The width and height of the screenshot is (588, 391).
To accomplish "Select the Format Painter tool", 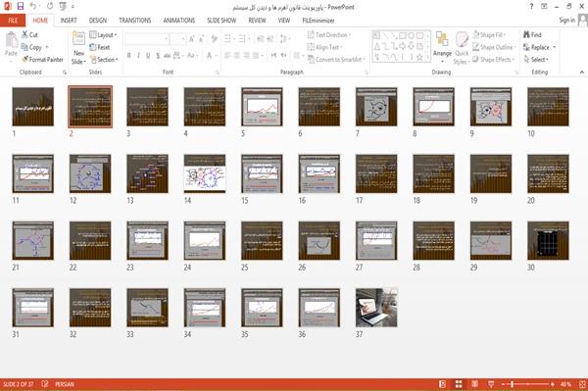I will point(42,60).
